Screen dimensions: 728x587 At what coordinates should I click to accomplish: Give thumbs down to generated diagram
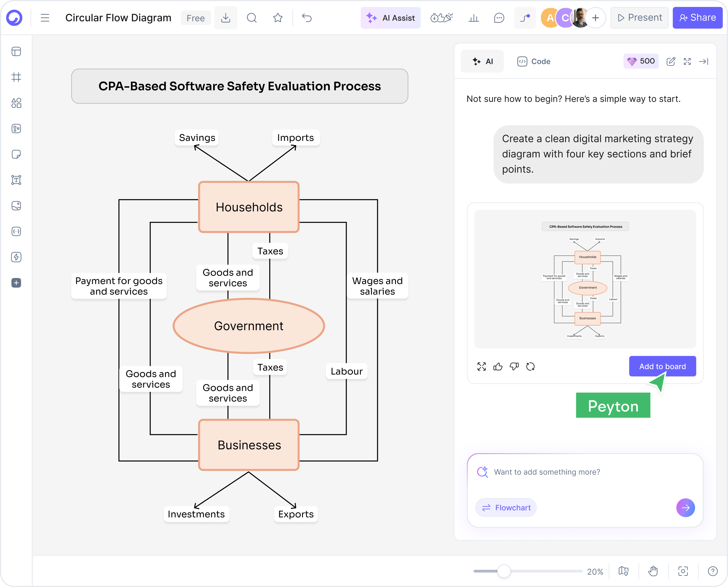(514, 367)
